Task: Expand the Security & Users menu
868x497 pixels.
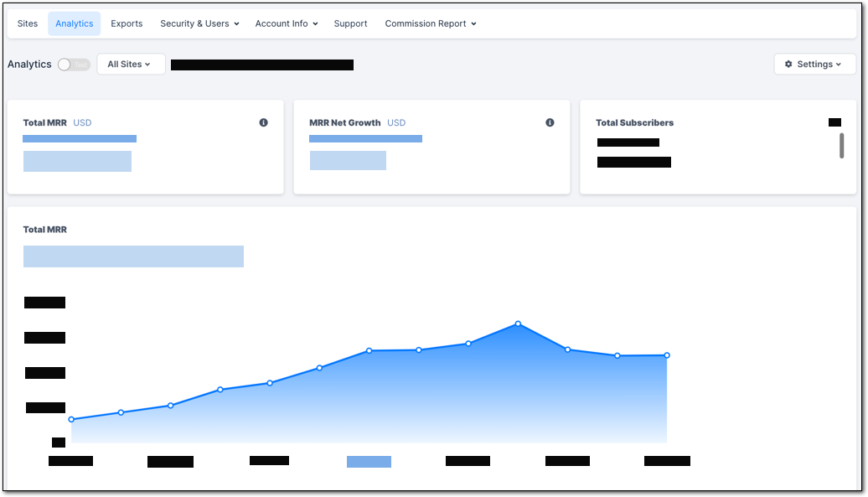Action: tap(199, 23)
